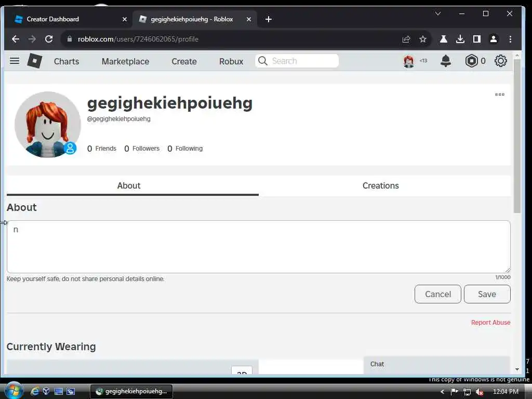Open a new browser tab
The width and height of the screenshot is (532, 399).
269,19
